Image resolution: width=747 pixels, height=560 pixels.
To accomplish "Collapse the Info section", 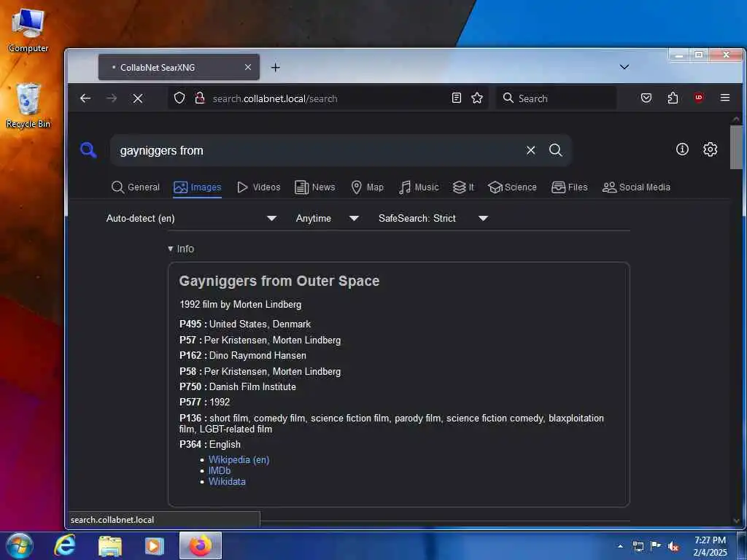I will pos(181,249).
